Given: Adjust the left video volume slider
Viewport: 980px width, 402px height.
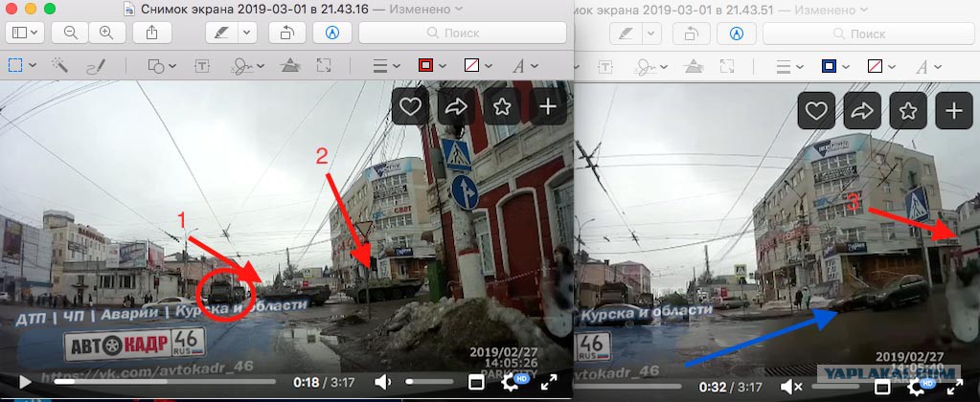Looking at the screenshot, I should click(x=430, y=381).
